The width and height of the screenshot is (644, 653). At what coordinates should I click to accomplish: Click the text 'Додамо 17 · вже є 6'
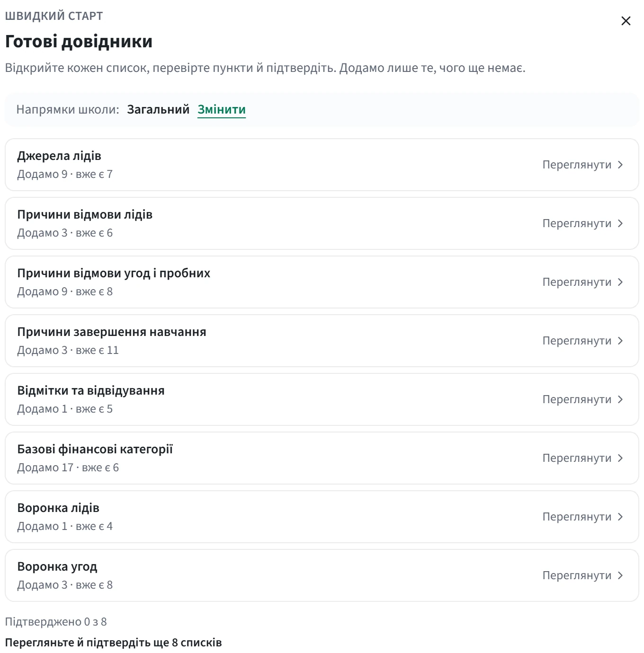tap(68, 468)
